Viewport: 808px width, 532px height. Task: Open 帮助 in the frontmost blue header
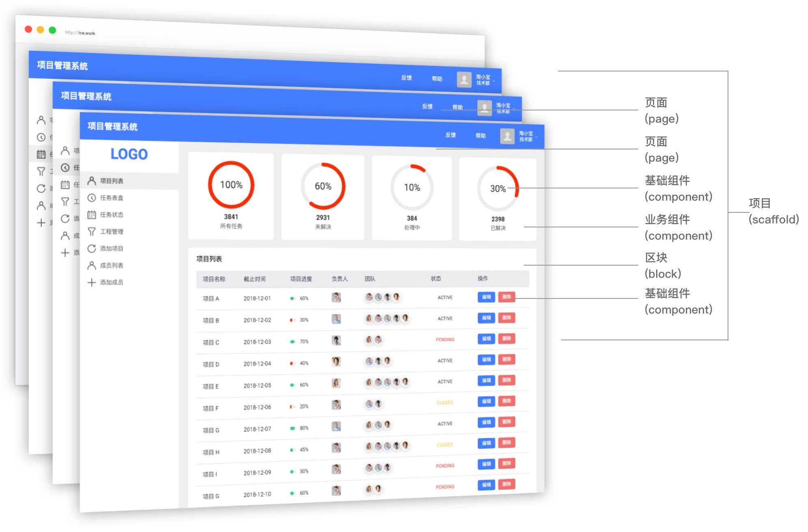480,136
